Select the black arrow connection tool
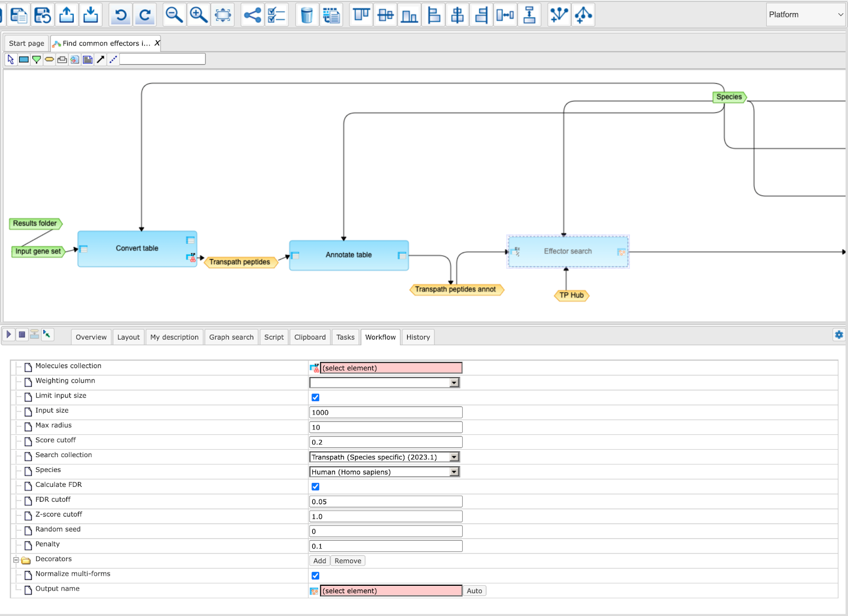 pyautogui.click(x=100, y=59)
